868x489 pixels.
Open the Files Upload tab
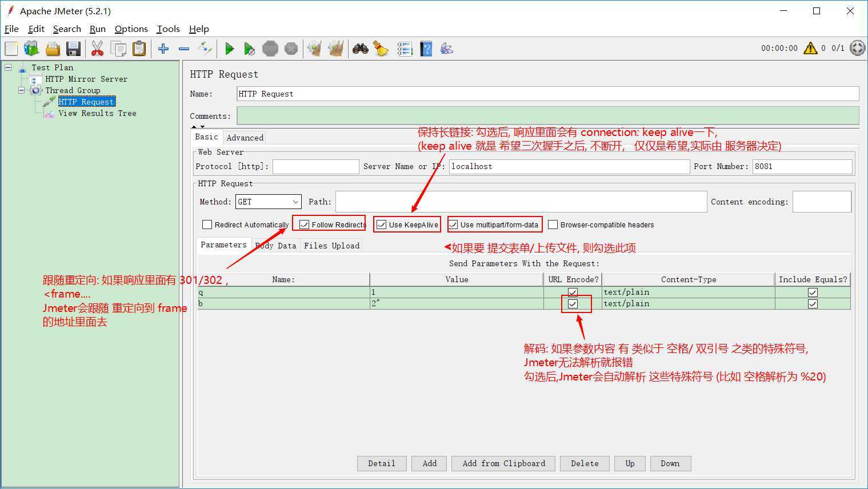tap(331, 246)
